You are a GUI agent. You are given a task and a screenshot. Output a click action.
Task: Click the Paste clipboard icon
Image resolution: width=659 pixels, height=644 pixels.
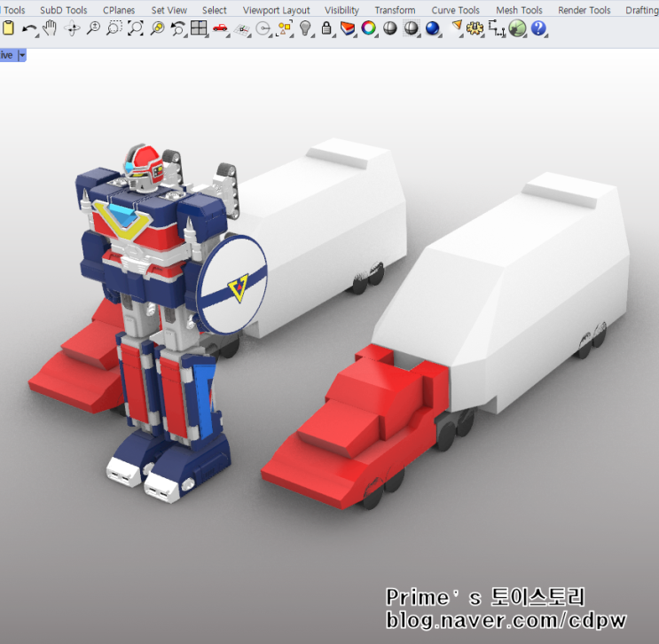pos(8,28)
